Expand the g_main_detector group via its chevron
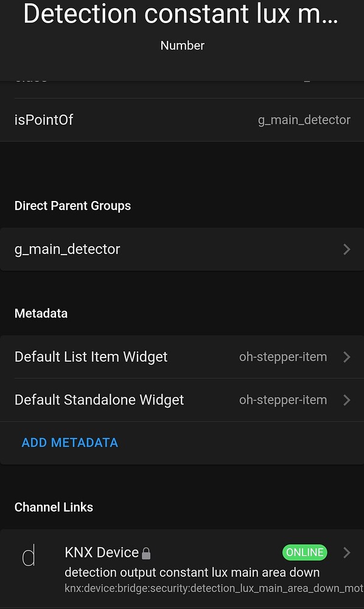The image size is (364, 609). [x=346, y=249]
